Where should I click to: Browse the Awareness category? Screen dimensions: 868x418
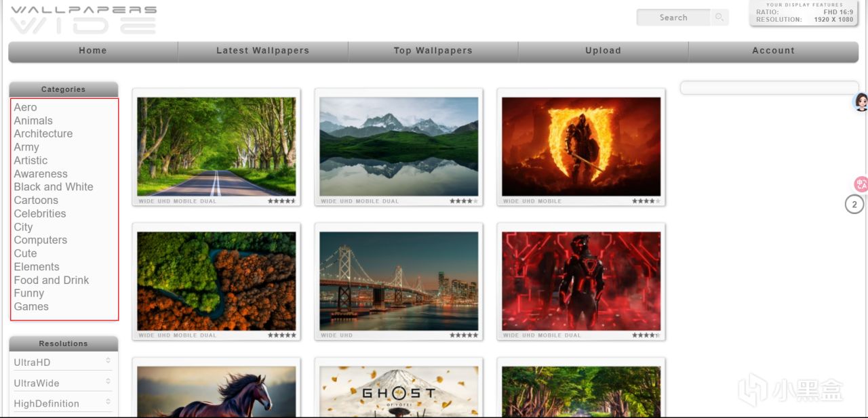click(41, 173)
